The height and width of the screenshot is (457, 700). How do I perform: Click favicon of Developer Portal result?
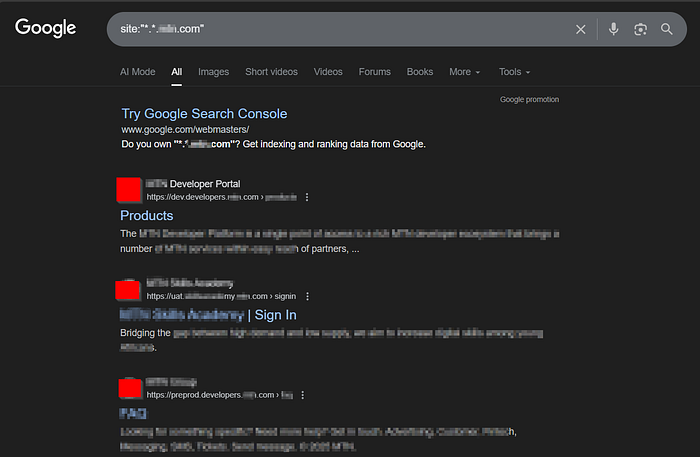click(129, 190)
